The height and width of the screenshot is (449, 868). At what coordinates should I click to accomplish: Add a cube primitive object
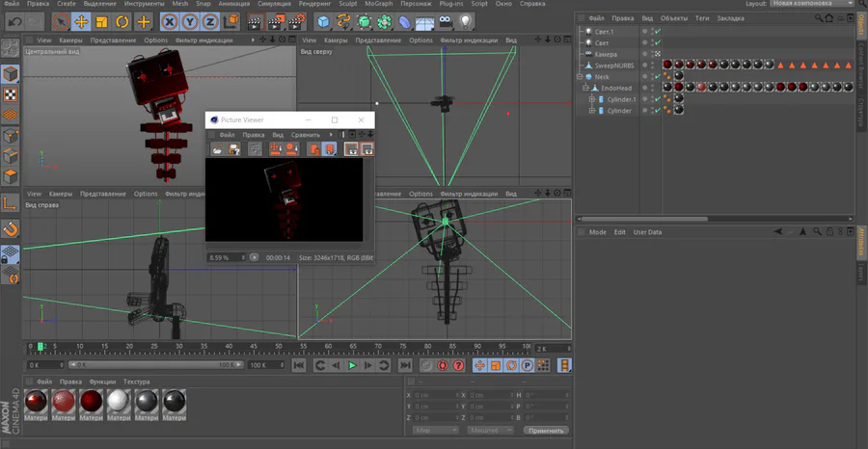[x=322, y=21]
